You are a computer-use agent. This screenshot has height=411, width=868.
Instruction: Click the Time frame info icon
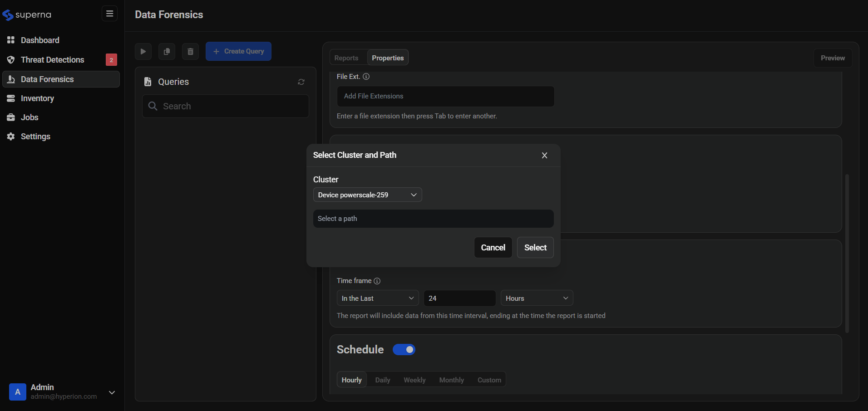[377, 281]
